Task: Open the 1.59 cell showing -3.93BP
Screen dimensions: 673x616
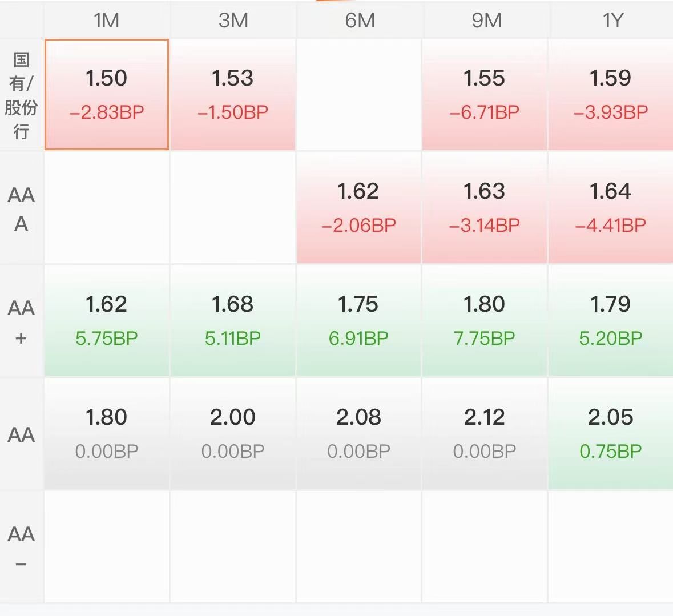Action: point(611,94)
